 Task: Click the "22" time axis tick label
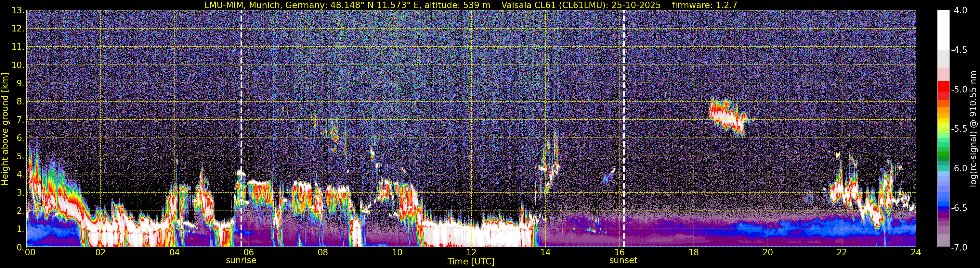[842, 252]
